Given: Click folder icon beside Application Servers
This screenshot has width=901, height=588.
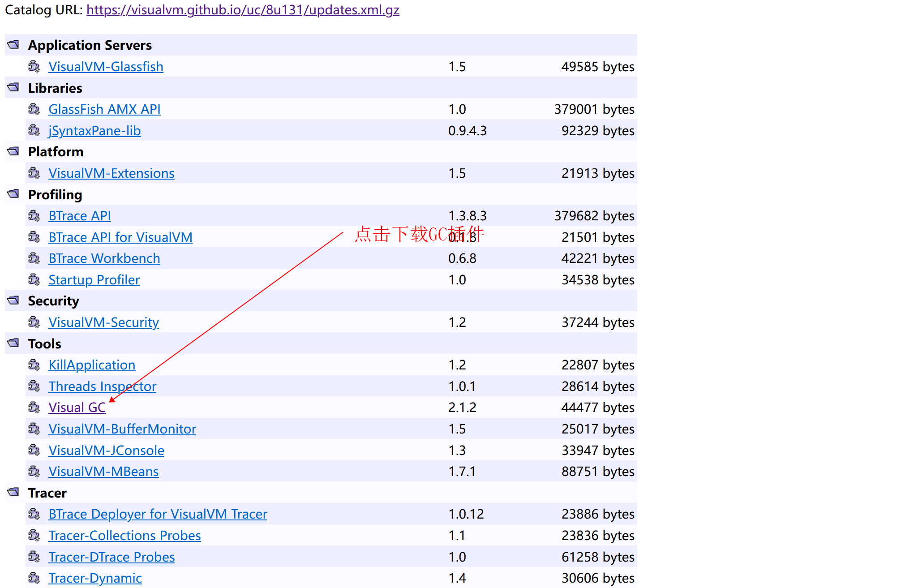Looking at the screenshot, I should click(13, 44).
